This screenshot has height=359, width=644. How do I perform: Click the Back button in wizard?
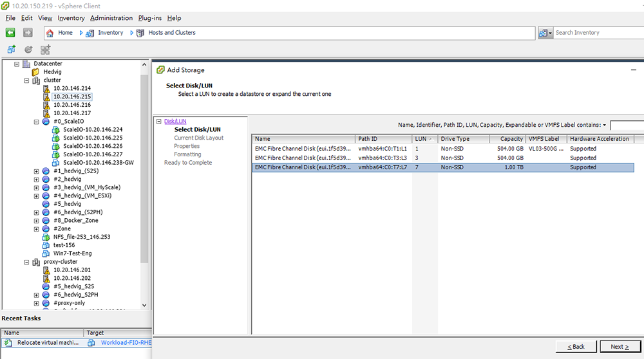click(x=576, y=347)
